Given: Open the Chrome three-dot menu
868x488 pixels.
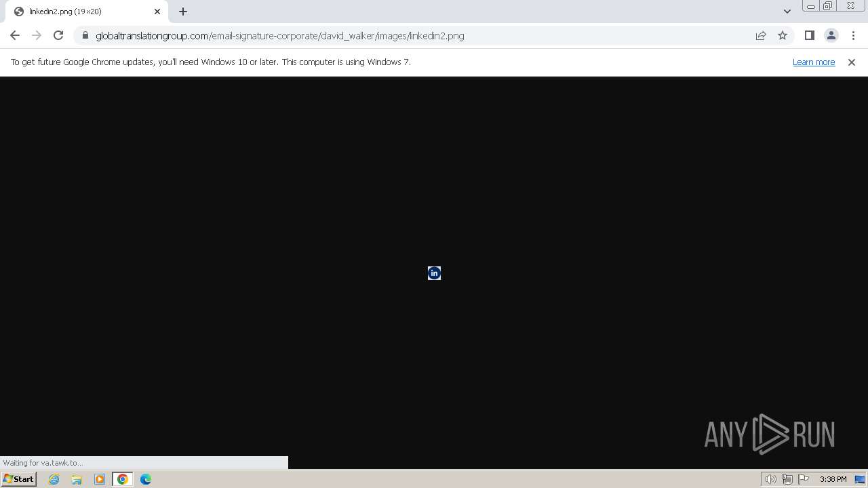Looking at the screenshot, I should click(x=852, y=35).
